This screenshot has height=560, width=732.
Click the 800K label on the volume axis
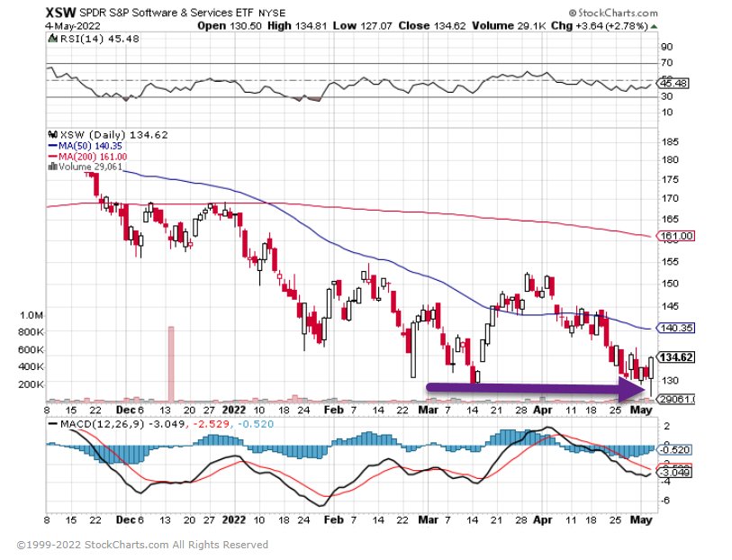point(31,332)
